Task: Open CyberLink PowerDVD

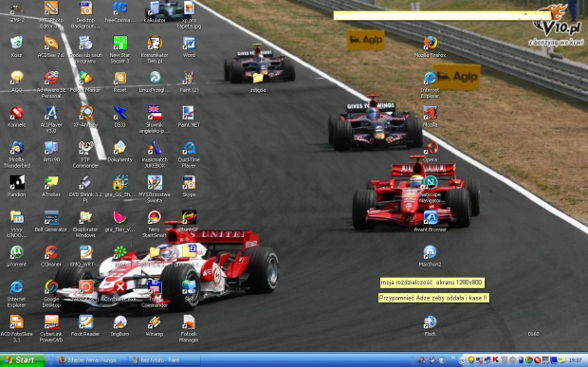Action: pyautogui.click(x=51, y=329)
